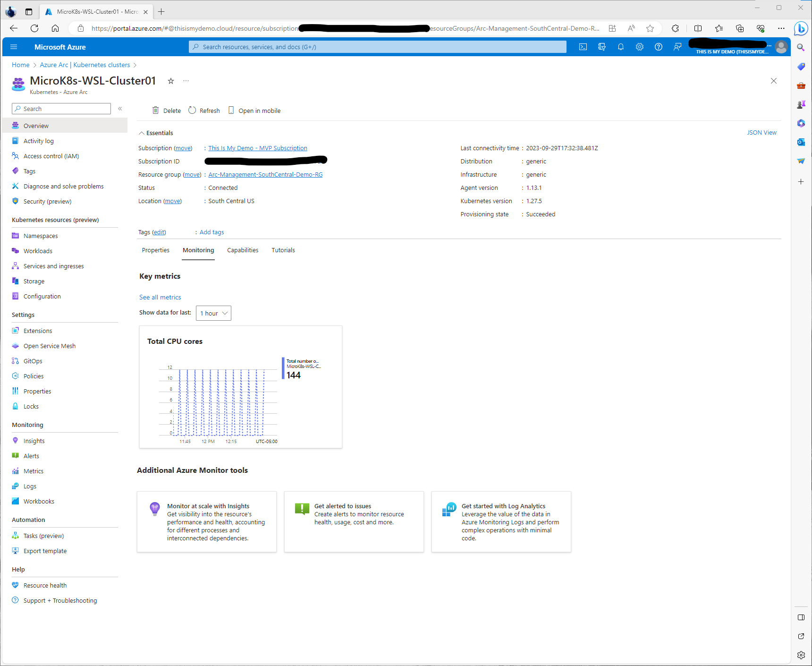Open the feedback icon in header
Image resolution: width=812 pixels, height=666 pixels.
pos(677,47)
